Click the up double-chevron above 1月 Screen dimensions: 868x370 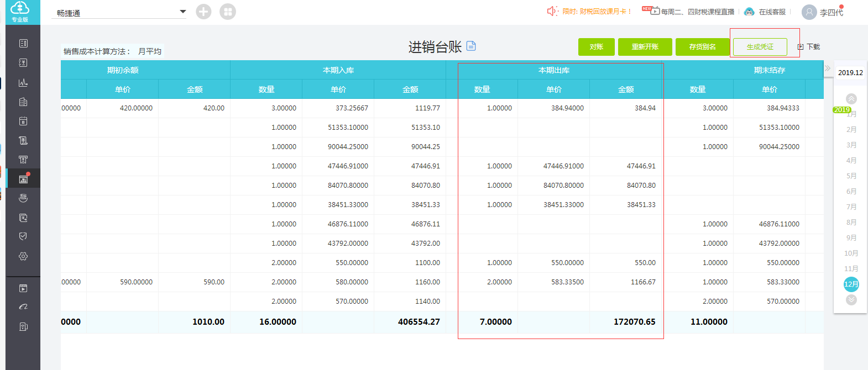851,99
